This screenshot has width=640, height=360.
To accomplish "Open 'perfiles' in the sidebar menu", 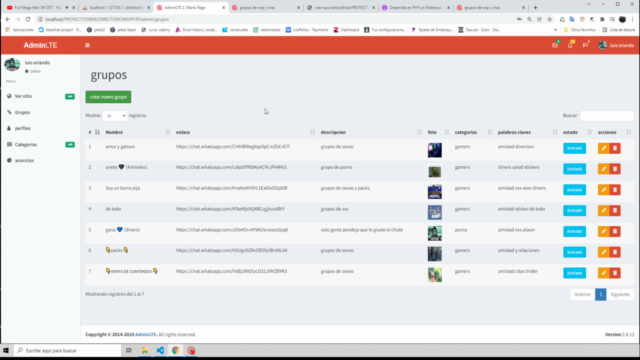I will (40, 128).
